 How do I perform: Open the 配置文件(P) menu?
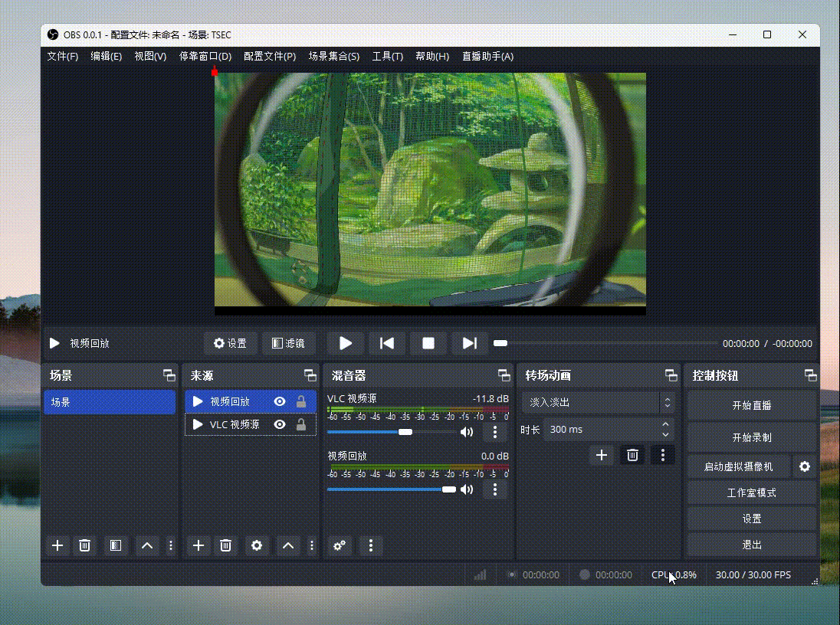click(x=270, y=56)
